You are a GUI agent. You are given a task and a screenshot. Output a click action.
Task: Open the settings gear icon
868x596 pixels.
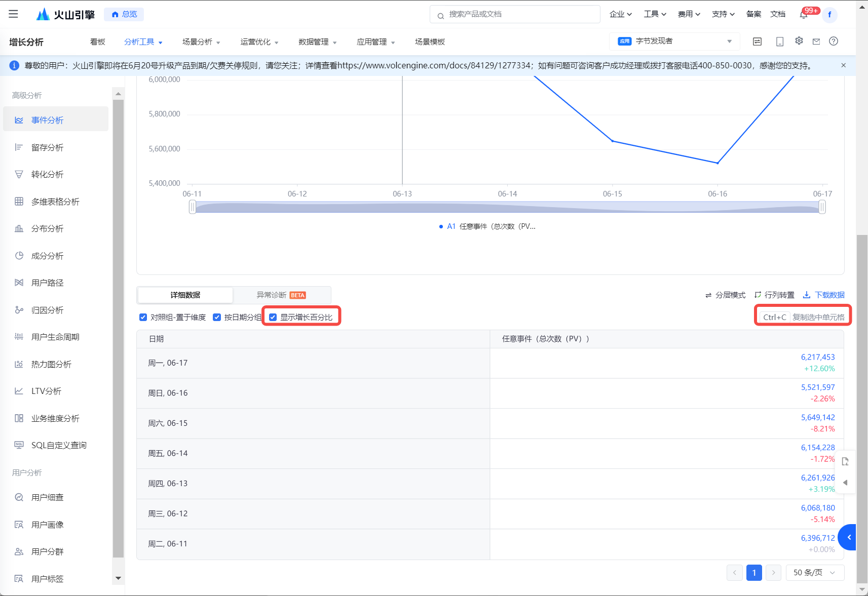(799, 41)
